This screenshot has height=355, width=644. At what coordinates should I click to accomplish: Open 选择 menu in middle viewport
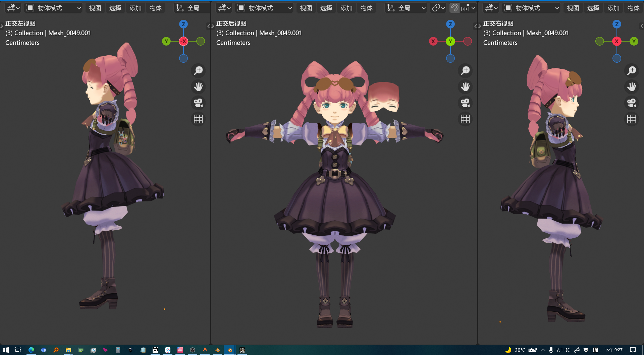tap(326, 8)
